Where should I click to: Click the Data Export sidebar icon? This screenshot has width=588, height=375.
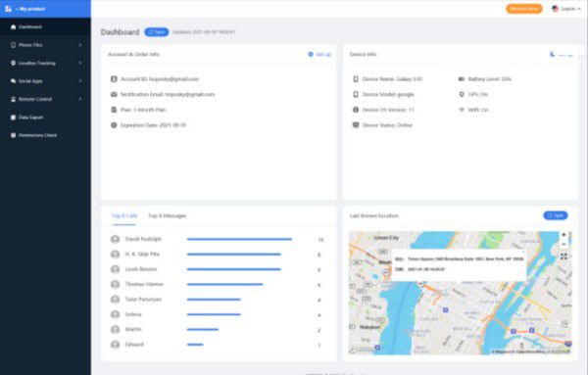pos(13,117)
